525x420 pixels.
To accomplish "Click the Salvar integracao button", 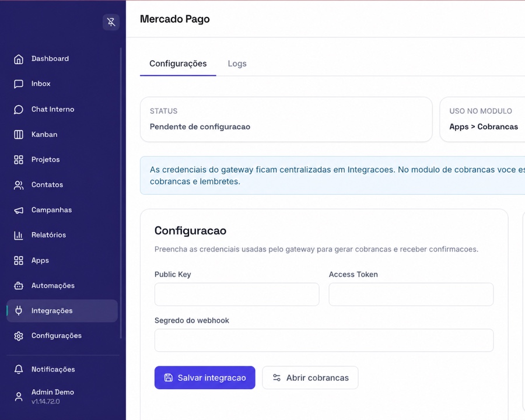I will pos(205,378).
